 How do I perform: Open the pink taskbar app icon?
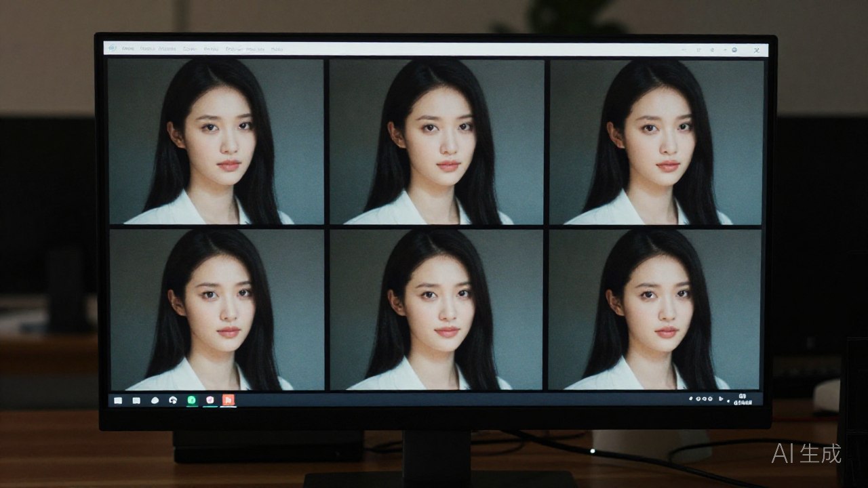point(210,401)
